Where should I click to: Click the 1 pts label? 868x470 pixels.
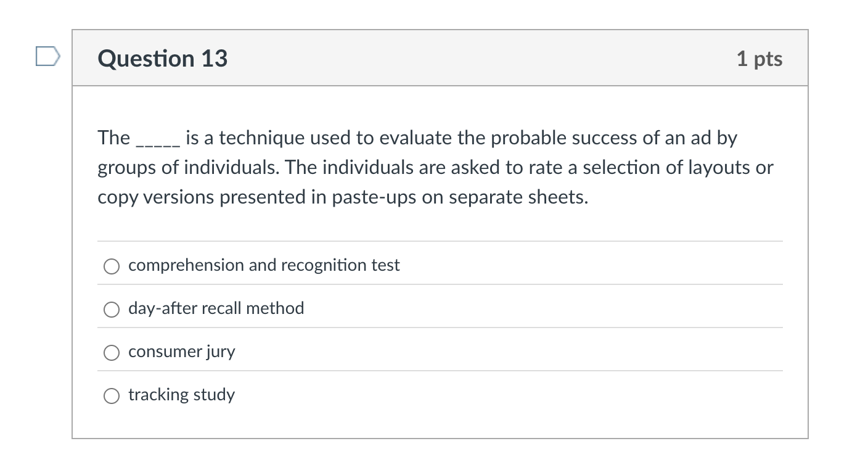(760, 58)
